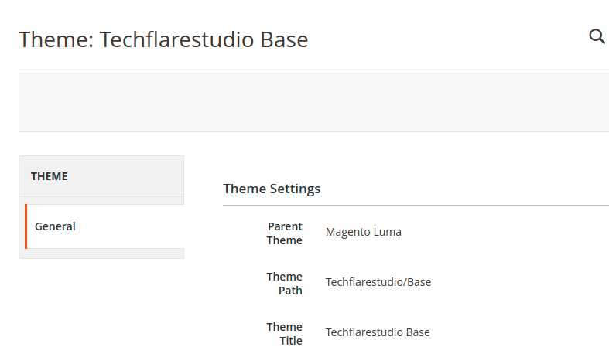Select the Techflarestudio Base title value

click(x=378, y=332)
